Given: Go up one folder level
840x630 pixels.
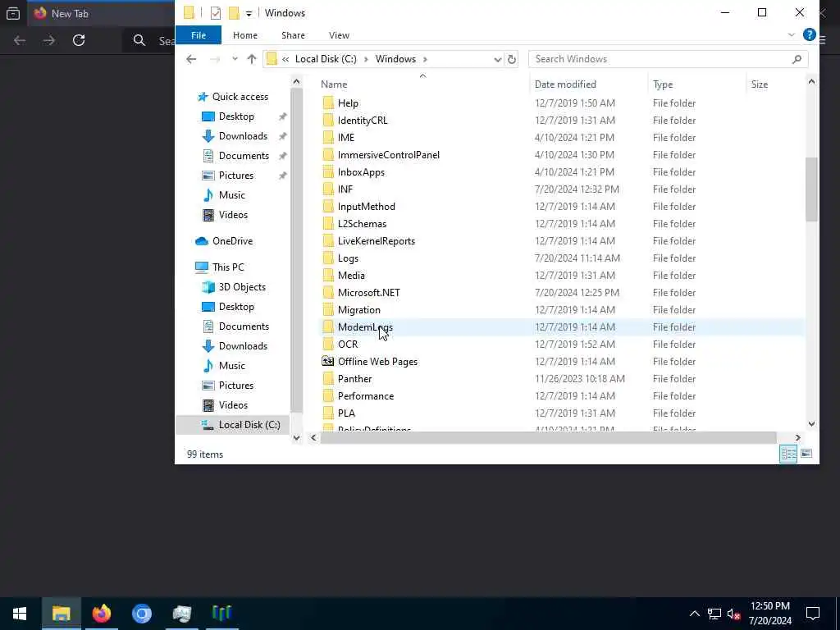Looking at the screenshot, I should 252,59.
